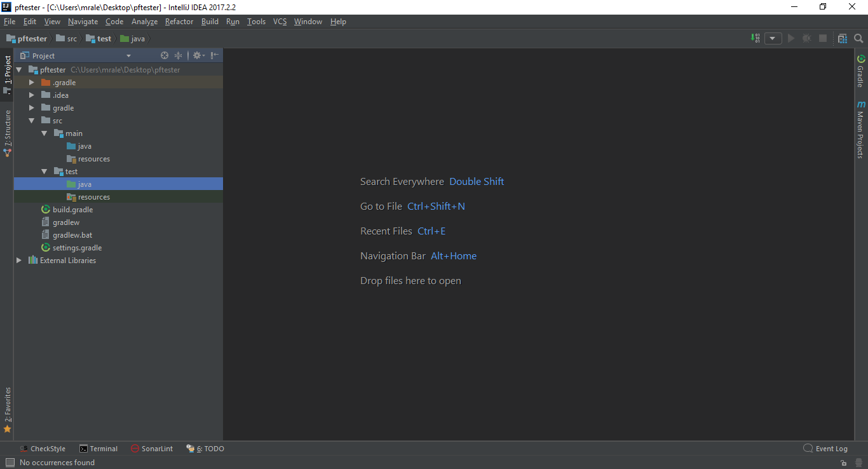
Task: Open the Window menu
Action: click(x=308, y=22)
